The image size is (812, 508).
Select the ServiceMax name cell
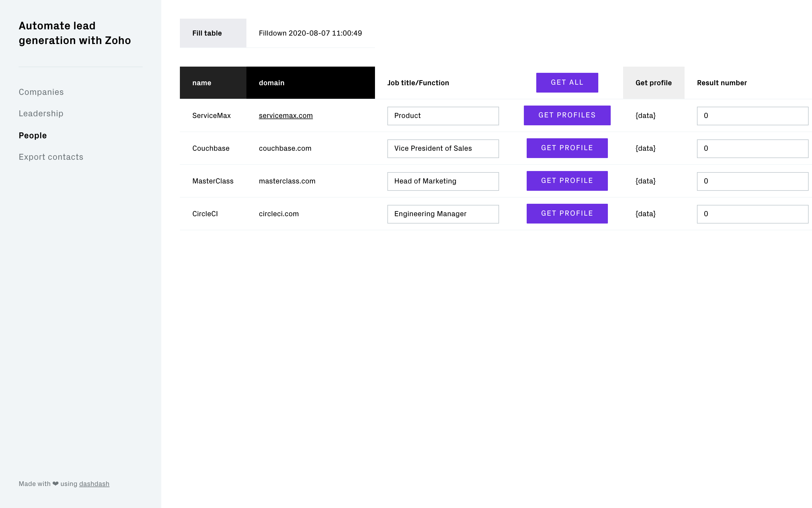[x=211, y=116]
